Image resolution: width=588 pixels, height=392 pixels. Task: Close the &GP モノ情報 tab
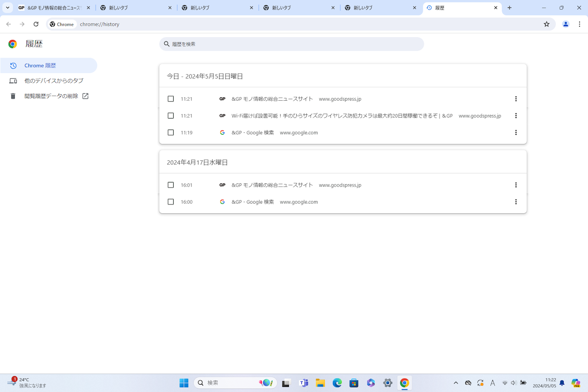click(89, 8)
